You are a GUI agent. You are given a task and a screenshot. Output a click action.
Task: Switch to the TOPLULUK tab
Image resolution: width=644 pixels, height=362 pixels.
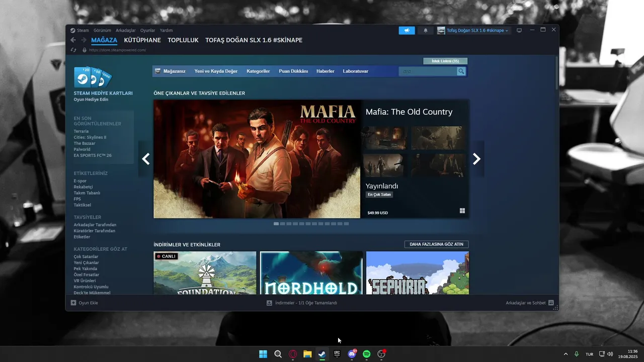pos(183,40)
